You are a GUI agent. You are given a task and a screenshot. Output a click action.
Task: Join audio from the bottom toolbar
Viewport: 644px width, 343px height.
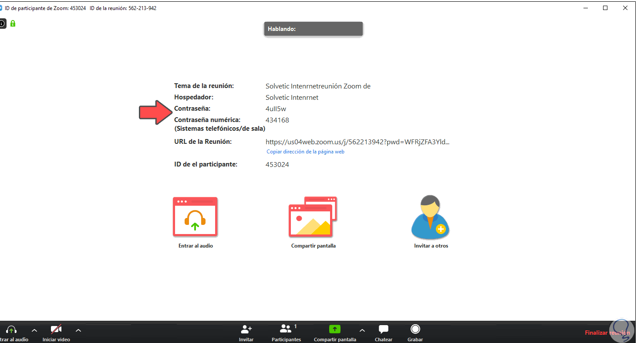pyautogui.click(x=13, y=333)
